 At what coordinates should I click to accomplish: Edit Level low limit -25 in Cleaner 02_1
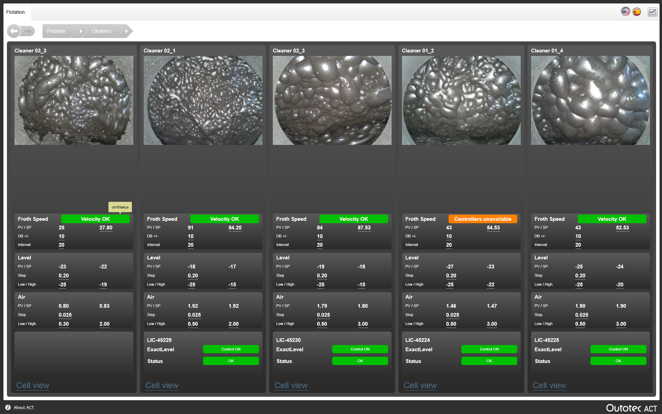pos(192,284)
